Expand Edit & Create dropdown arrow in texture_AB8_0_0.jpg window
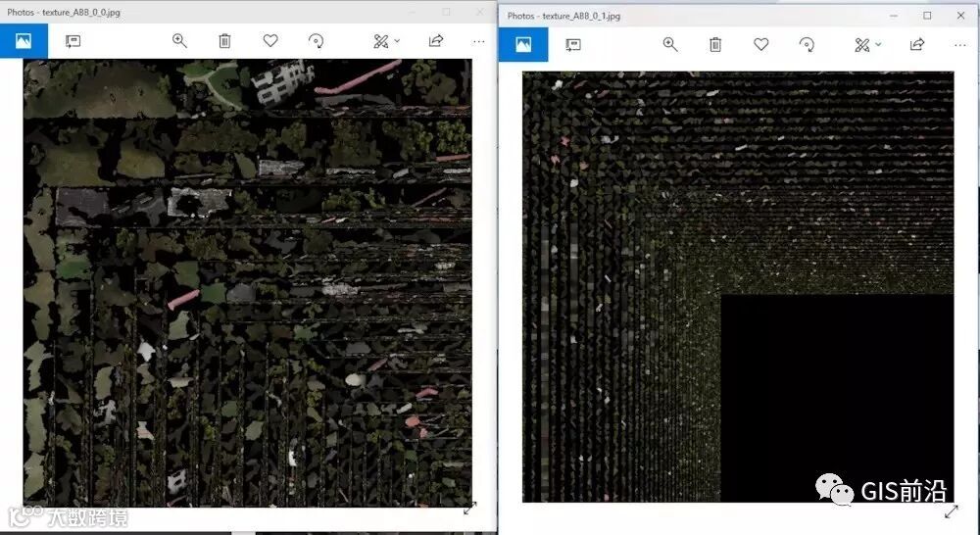Image resolution: width=980 pixels, height=535 pixels. tap(398, 41)
